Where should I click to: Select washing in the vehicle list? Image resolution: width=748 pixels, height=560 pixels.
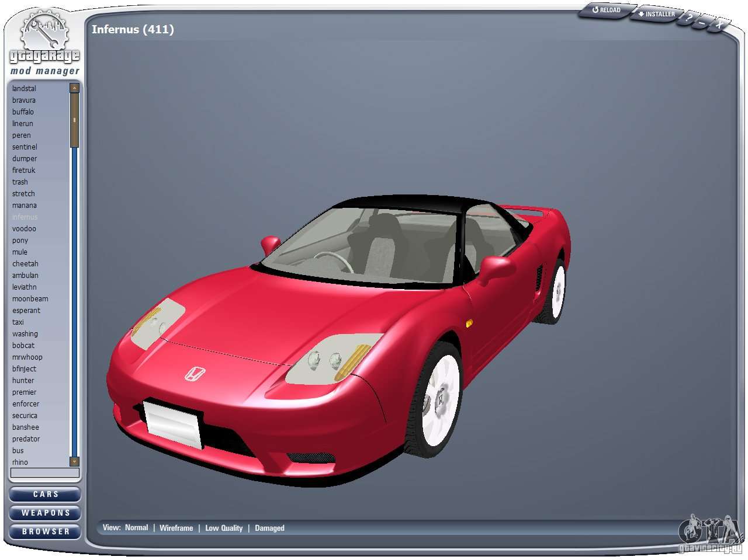coord(25,334)
